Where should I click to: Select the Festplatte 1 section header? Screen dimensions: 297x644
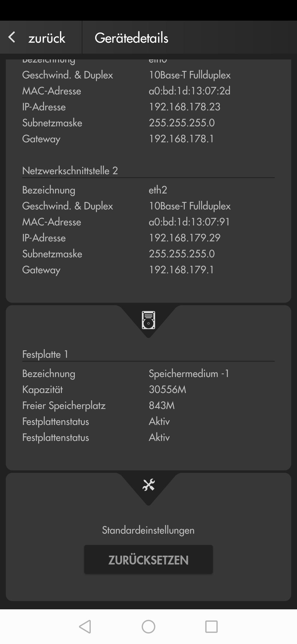(45, 354)
